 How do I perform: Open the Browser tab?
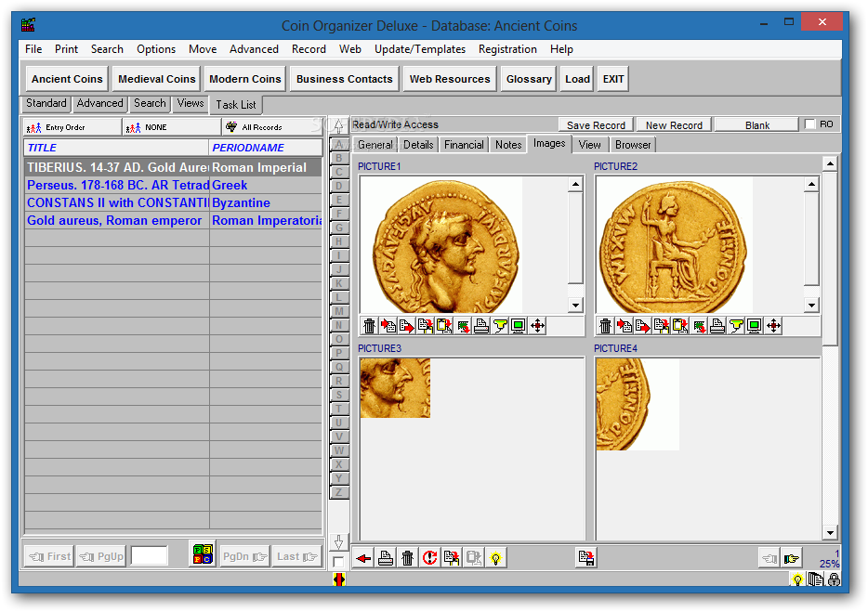633,145
